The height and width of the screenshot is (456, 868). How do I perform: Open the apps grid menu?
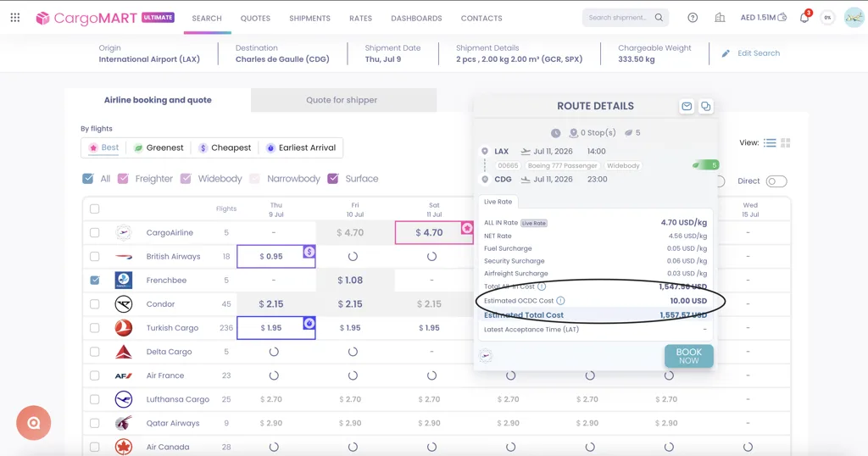click(15, 18)
